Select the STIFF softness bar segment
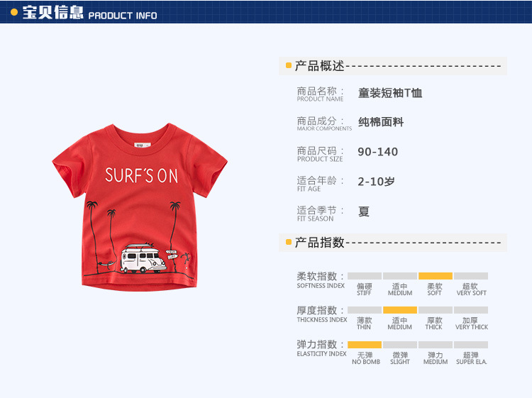532x398 pixels. tap(365, 276)
